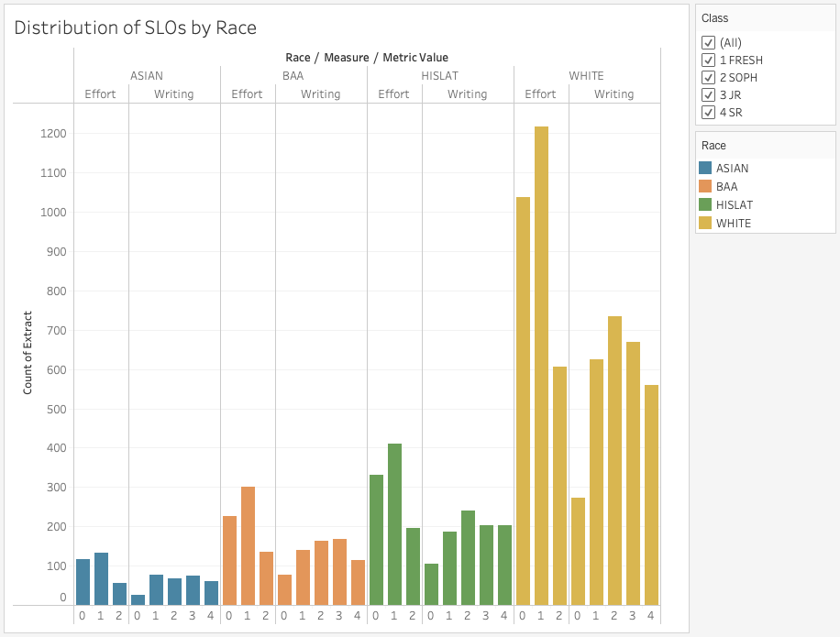840x637 pixels.
Task: Click the WHITE column header
Action: coord(586,76)
